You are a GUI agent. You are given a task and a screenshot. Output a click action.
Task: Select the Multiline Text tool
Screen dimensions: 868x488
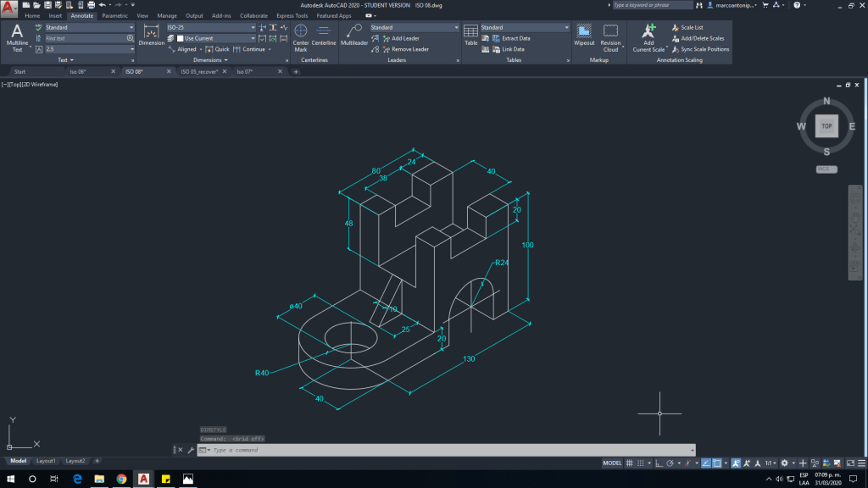point(17,38)
